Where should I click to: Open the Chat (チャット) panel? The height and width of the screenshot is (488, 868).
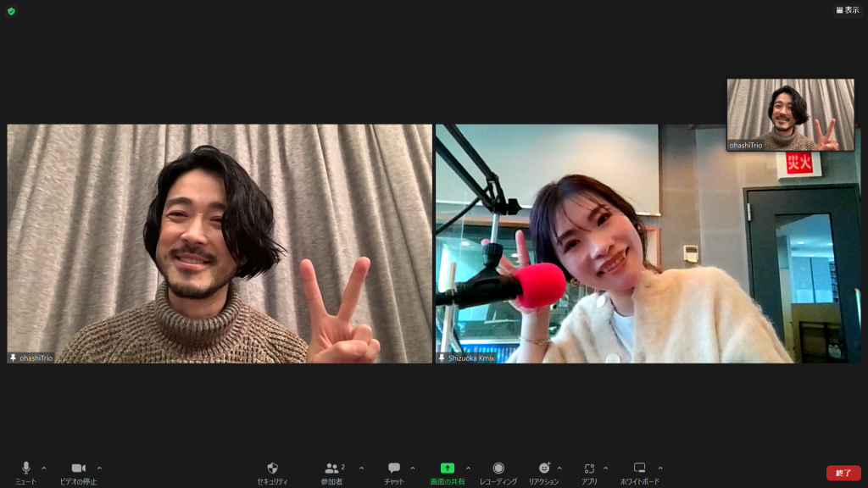(x=394, y=469)
